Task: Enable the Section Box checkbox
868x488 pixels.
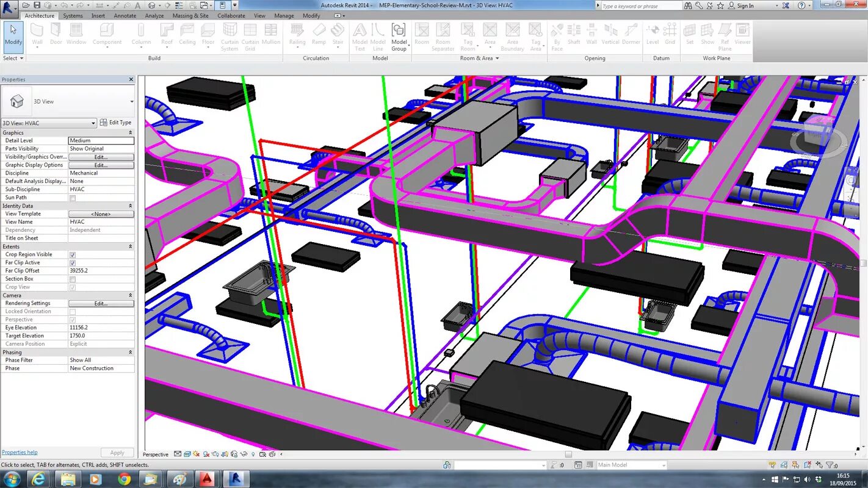Action: pyautogui.click(x=73, y=279)
